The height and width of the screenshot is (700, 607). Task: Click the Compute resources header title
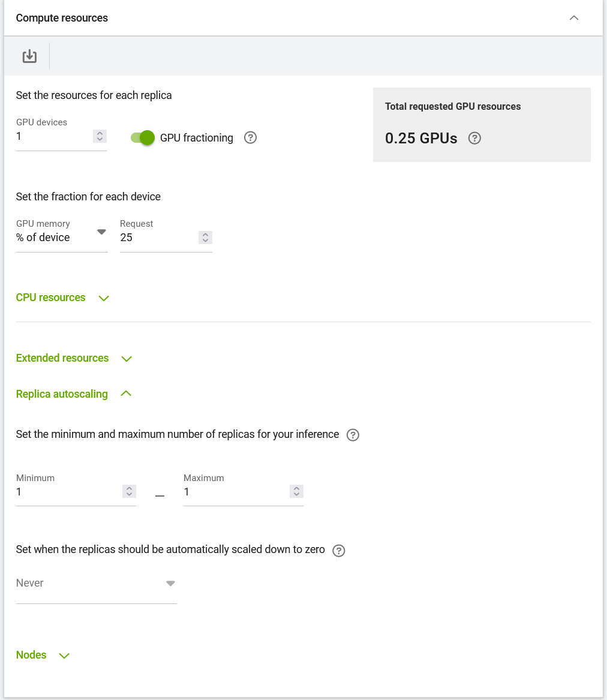pos(62,18)
